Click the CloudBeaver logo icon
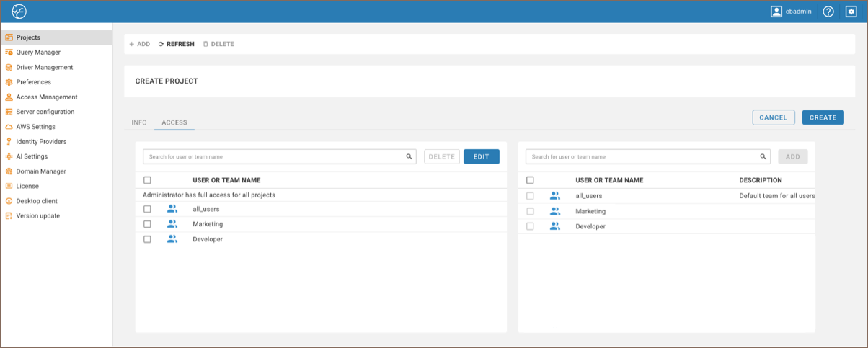 click(x=19, y=12)
